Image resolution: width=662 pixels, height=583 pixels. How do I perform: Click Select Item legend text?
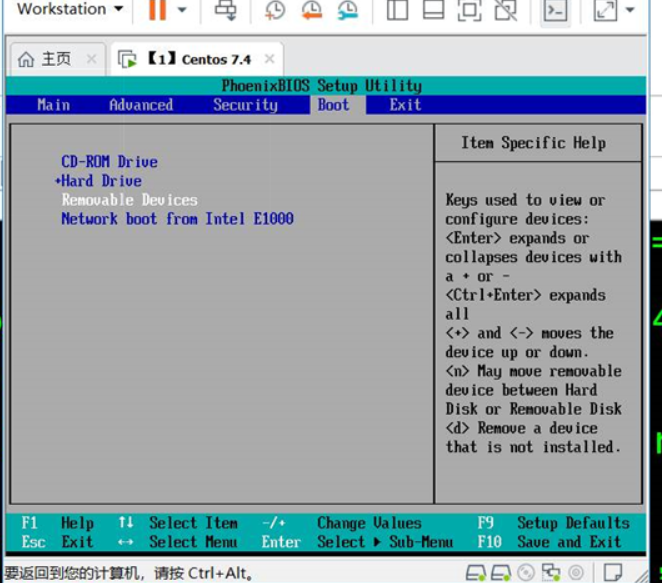193,523
